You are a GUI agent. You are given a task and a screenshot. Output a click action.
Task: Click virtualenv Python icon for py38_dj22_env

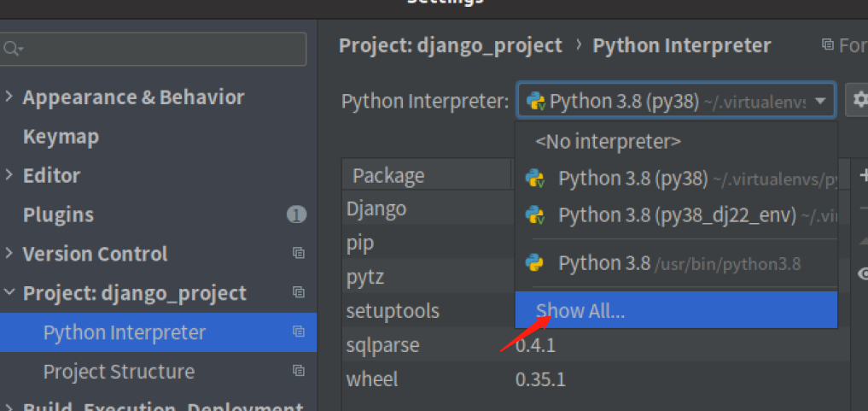tap(535, 215)
